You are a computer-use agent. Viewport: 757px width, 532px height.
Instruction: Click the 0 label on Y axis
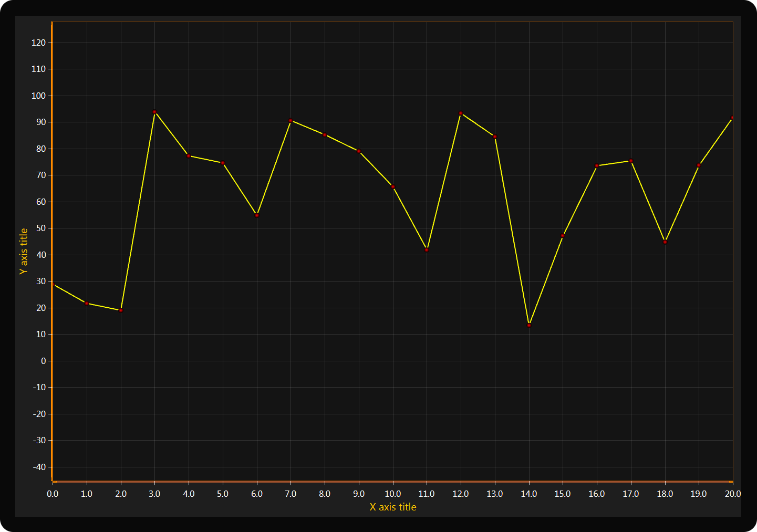(43, 361)
